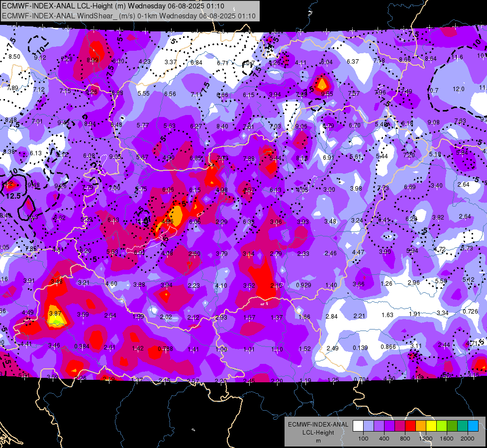
Task: Click the contour label 12.5
Action: click(x=13, y=196)
